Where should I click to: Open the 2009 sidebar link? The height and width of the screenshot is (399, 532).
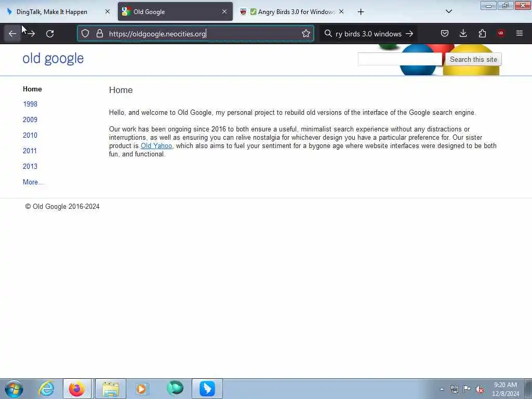coord(30,120)
